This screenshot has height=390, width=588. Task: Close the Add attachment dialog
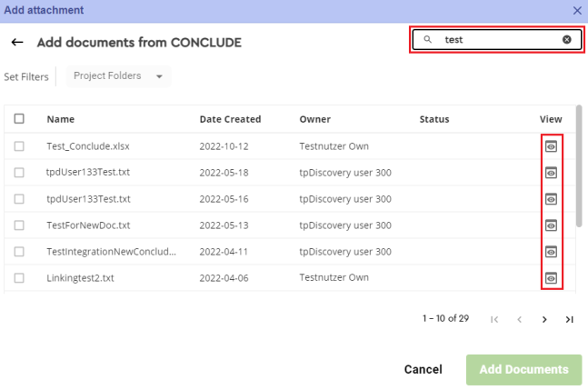coord(577,10)
